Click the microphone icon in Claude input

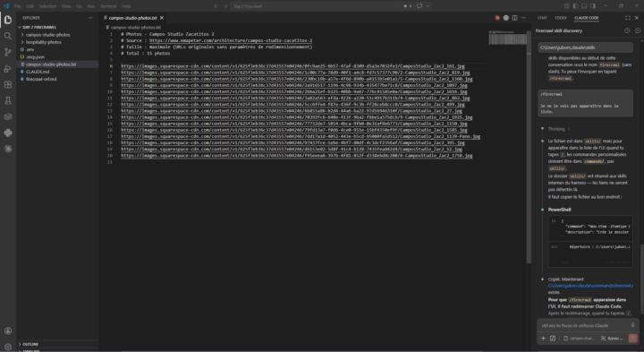pyautogui.click(x=633, y=325)
